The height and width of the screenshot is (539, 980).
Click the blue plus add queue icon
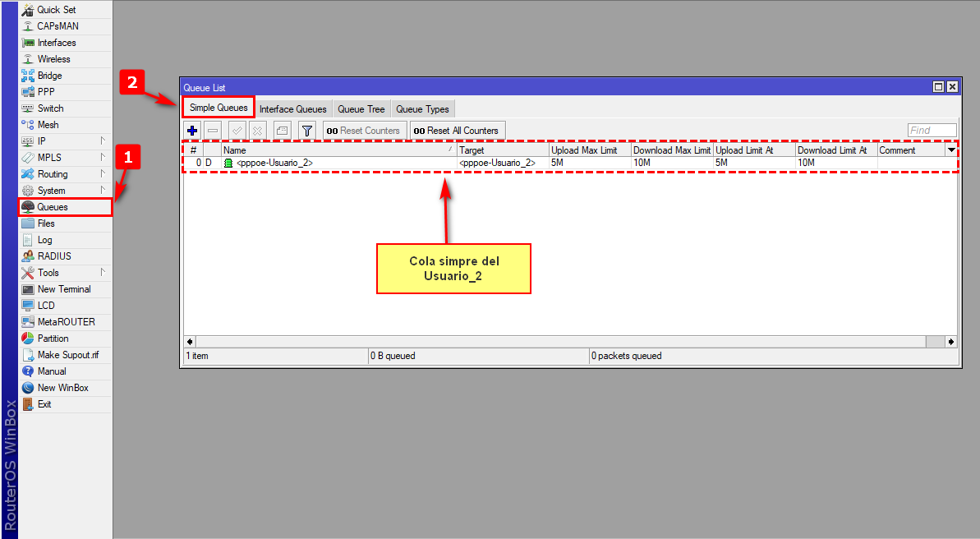pyautogui.click(x=192, y=131)
